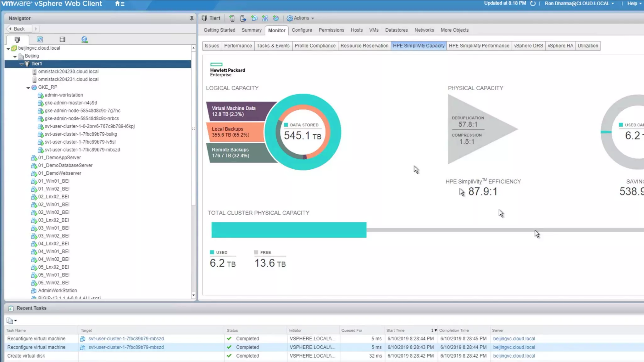Click the Add Host toolbar icon
The width and height of the screenshot is (644, 362).
tap(232, 18)
